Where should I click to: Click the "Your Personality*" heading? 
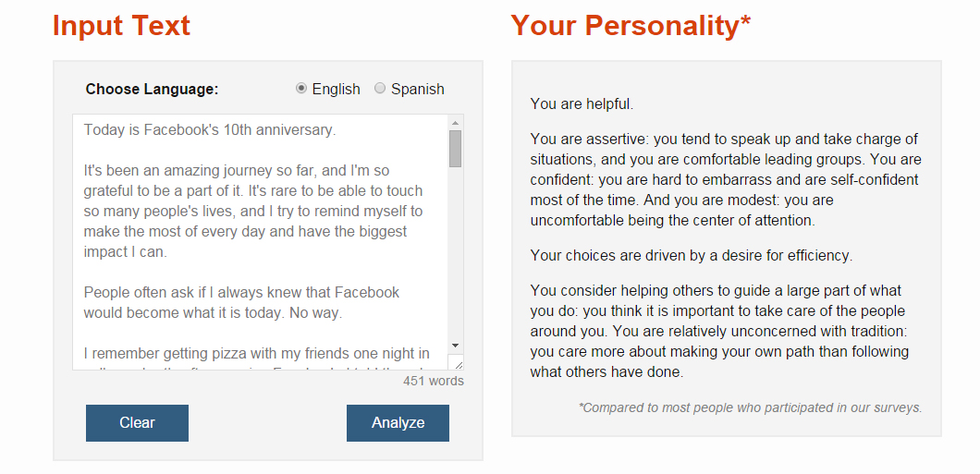tap(631, 26)
